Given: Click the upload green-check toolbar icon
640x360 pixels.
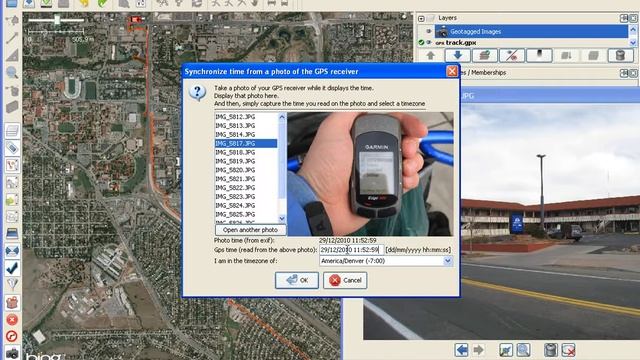Looking at the screenshot, I should click(x=46, y=4).
